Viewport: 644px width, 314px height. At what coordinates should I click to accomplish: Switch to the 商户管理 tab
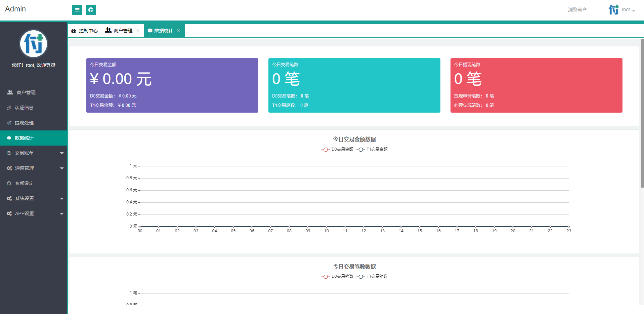point(123,31)
